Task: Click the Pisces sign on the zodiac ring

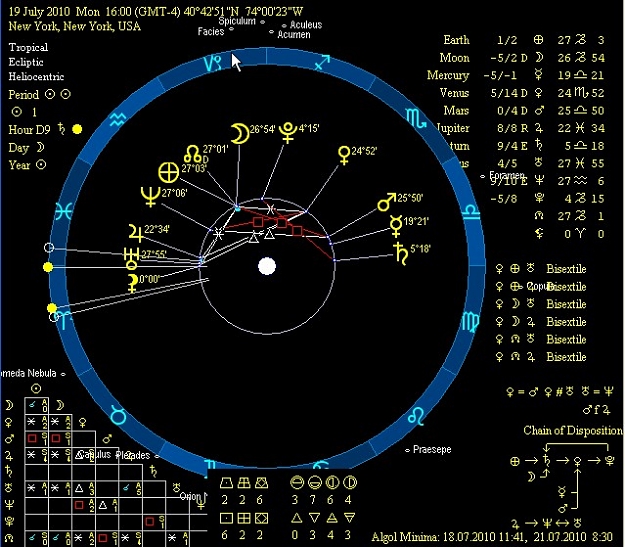Action: (x=63, y=211)
